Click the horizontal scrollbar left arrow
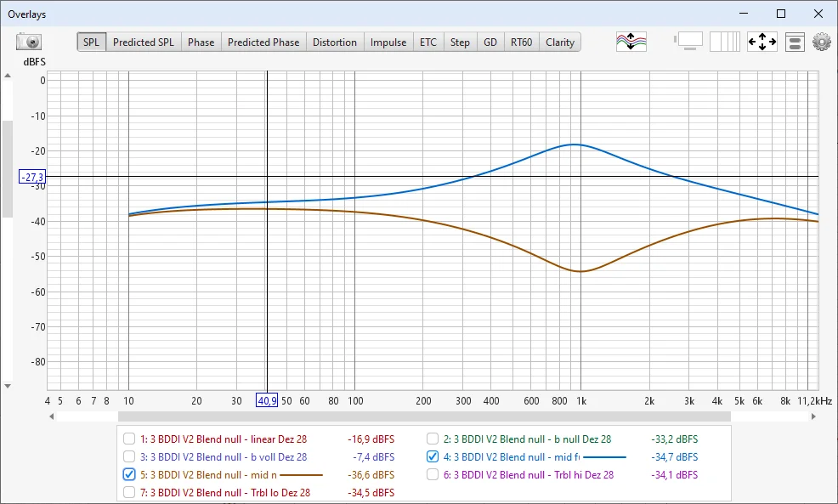The height and width of the screenshot is (504, 838). [x=52, y=416]
